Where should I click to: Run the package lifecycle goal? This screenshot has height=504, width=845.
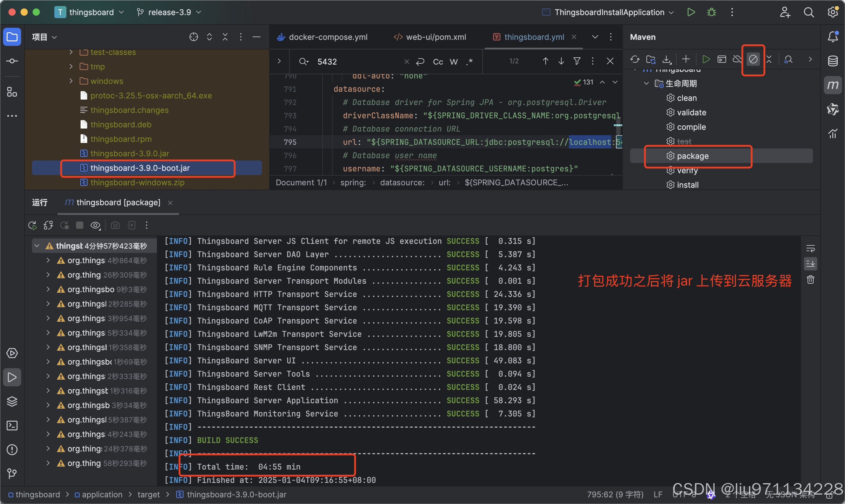(693, 156)
